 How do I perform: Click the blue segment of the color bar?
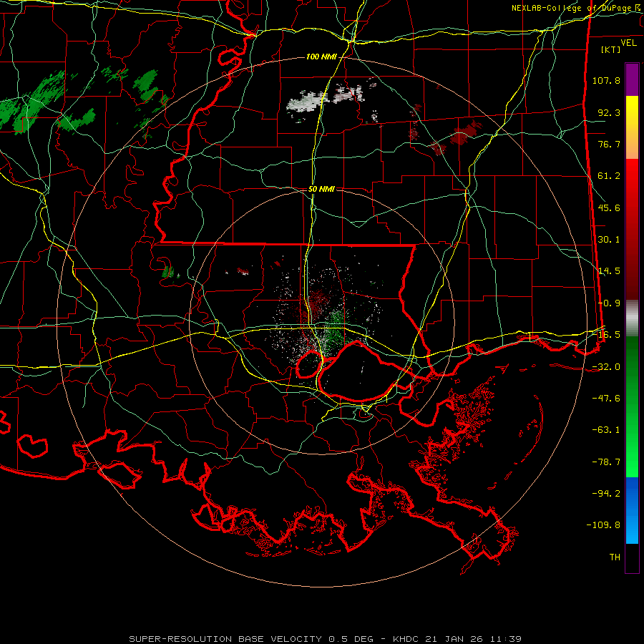pos(632,510)
